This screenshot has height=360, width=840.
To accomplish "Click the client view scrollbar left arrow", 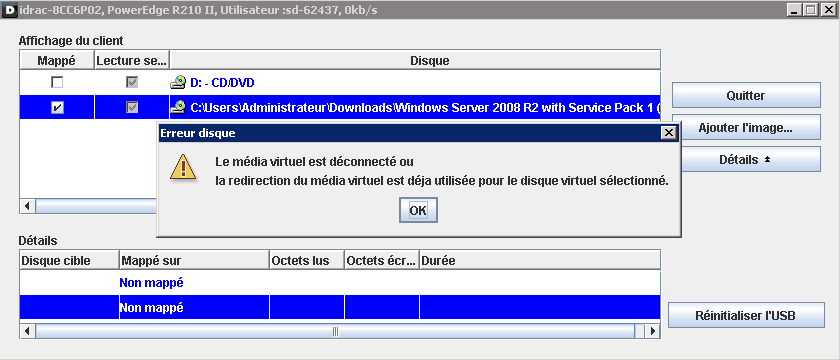I will tap(27, 206).
